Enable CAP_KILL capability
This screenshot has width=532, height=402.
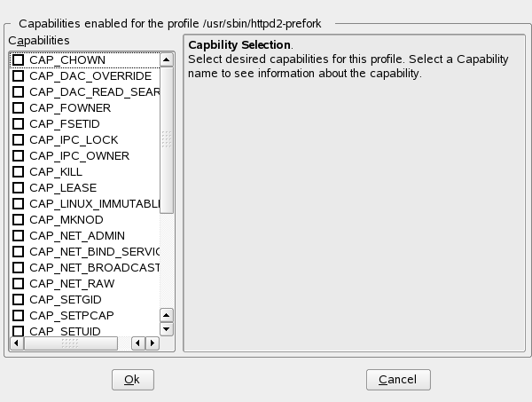click(x=18, y=171)
